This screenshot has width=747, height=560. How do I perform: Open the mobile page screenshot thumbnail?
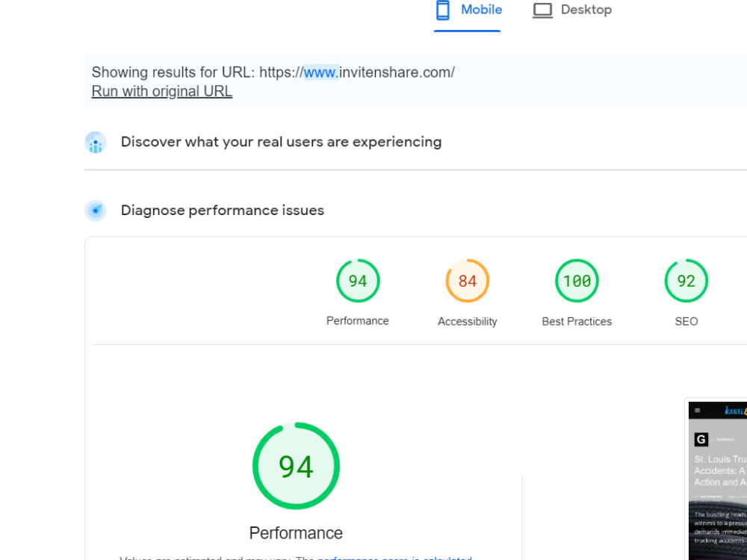coord(717,481)
